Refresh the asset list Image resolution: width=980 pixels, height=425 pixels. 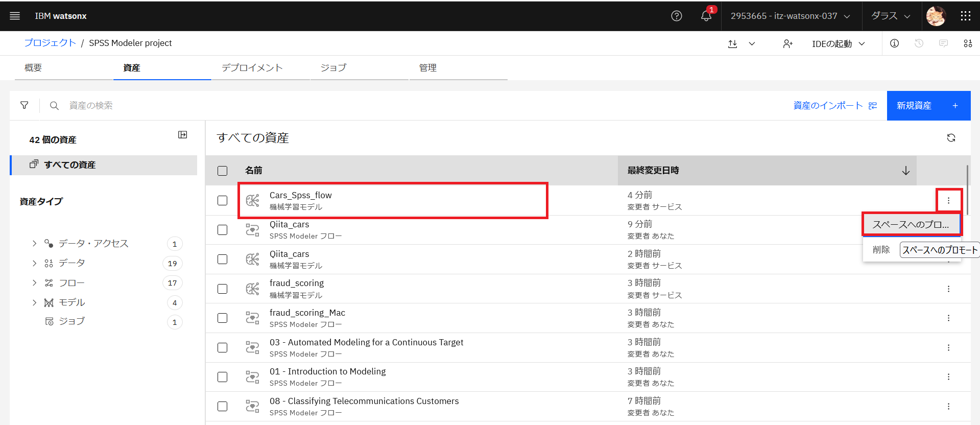tap(951, 138)
